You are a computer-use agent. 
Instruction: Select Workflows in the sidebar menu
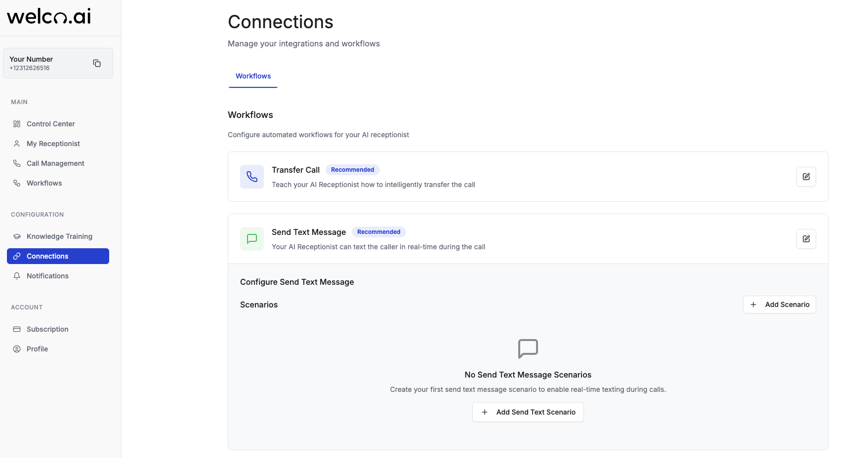click(x=58, y=183)
